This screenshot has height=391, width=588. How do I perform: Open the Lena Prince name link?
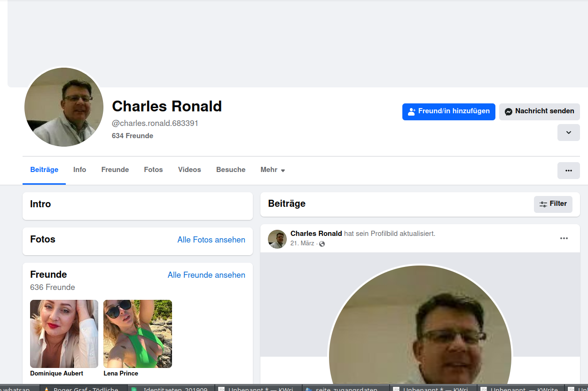(x=121, y=374)
